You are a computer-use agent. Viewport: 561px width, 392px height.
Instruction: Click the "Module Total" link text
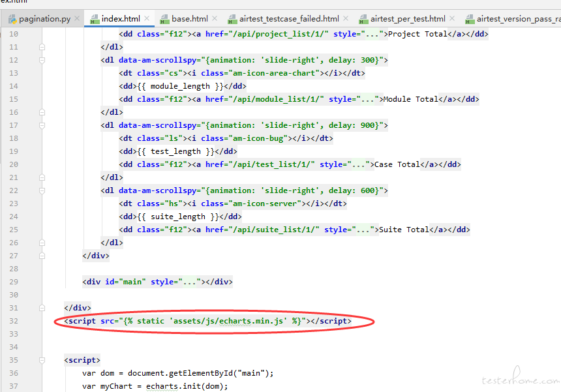pyautogui.click(x=411, y=99)
